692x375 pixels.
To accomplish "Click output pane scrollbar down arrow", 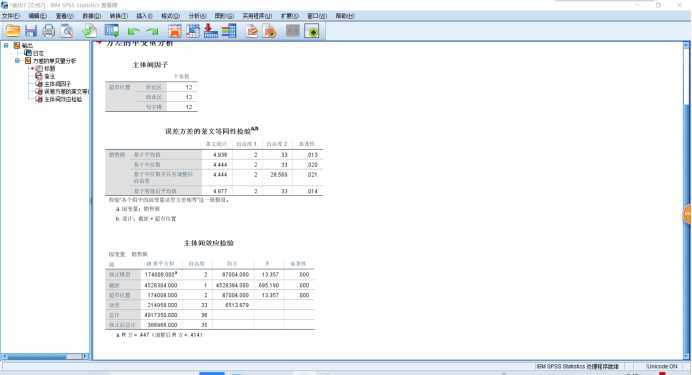I will tap(686, 356).
